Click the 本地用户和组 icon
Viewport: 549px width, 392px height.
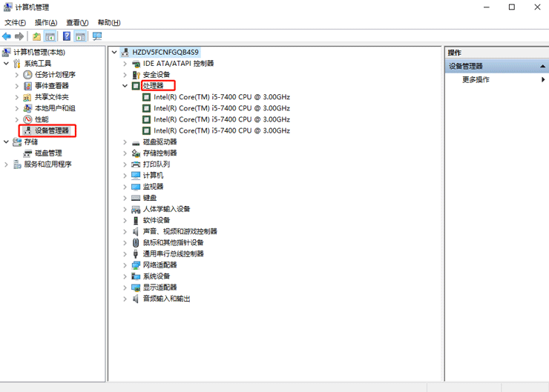27,108
